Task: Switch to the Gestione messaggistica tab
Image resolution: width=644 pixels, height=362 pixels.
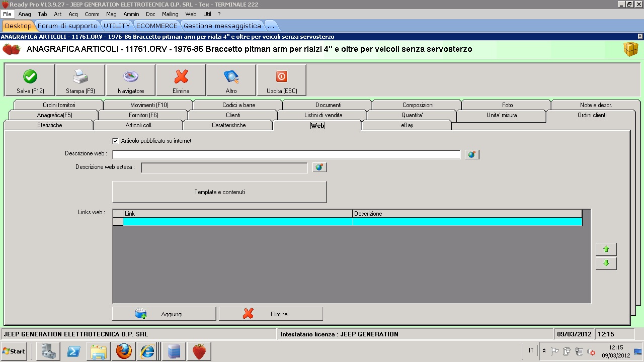Action: point(222,26)
